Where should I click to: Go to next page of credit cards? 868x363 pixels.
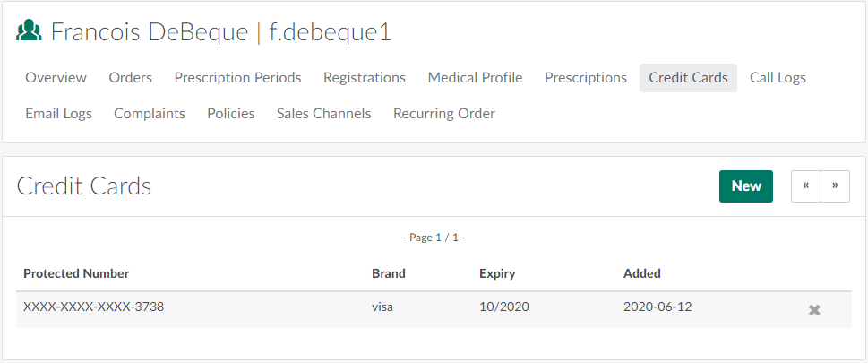click(835, 186)
